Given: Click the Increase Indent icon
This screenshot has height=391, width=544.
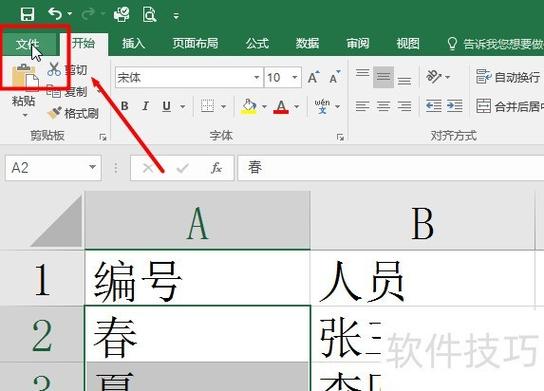Looking at the screenshot, I should [x=454, y=106].
